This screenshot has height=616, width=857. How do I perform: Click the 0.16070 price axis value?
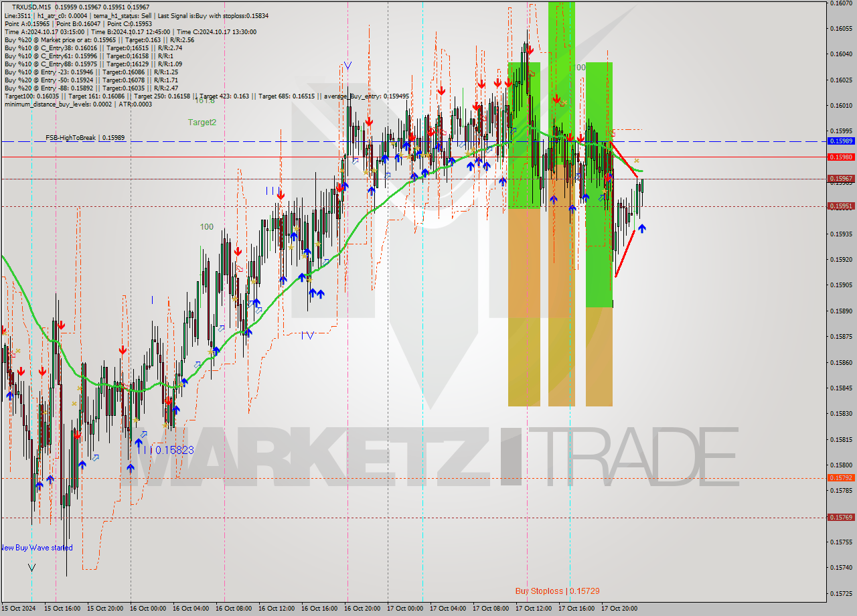coord(841,3)
